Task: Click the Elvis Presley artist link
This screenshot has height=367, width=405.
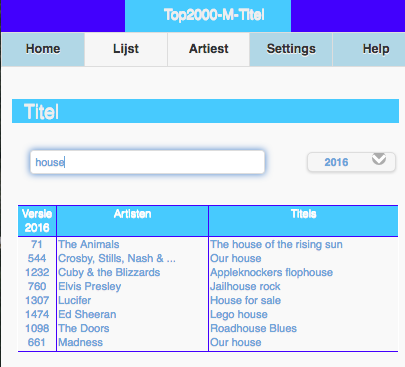Action: coord(90,286)
